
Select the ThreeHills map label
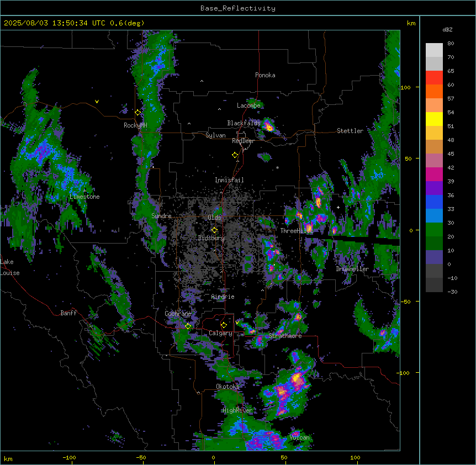coord(297,231)
